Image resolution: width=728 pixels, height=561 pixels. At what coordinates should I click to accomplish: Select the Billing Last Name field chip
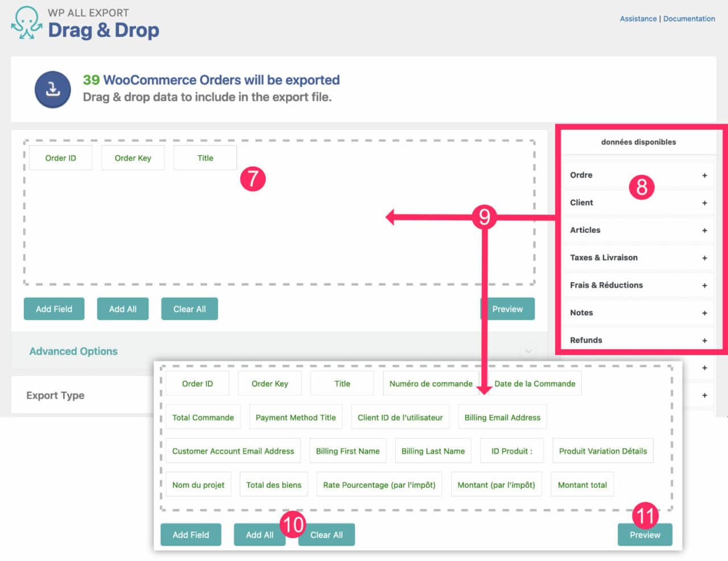pos(433,451)
